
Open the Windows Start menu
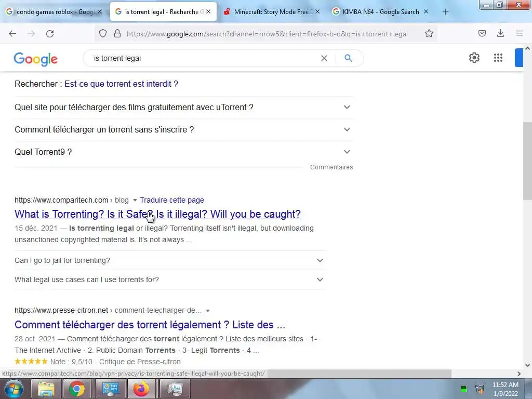click(14, 389)
